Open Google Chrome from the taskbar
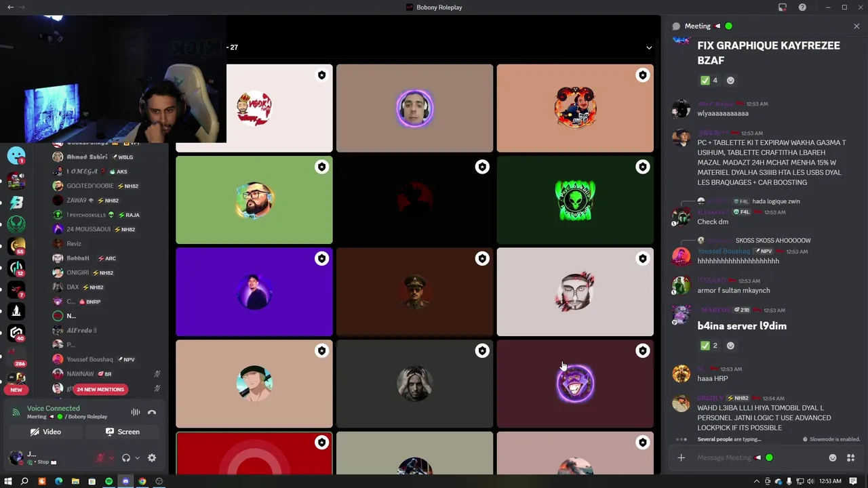 [x=142, y=481]
